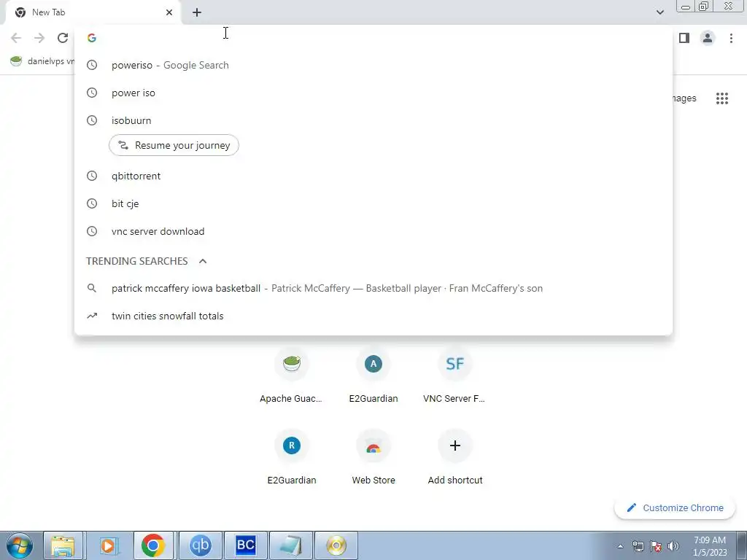Viewport: 747px width, 560px height.
Task: Open the VNC Server shortcut with the SF icon
Action: pyautogui.click(x=455, y=376)
